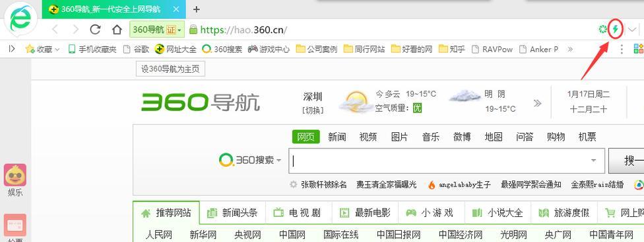Open the 同行网站 bookmark folder
The width and height of the screenshot is (644, 242).
pos(364,50)
